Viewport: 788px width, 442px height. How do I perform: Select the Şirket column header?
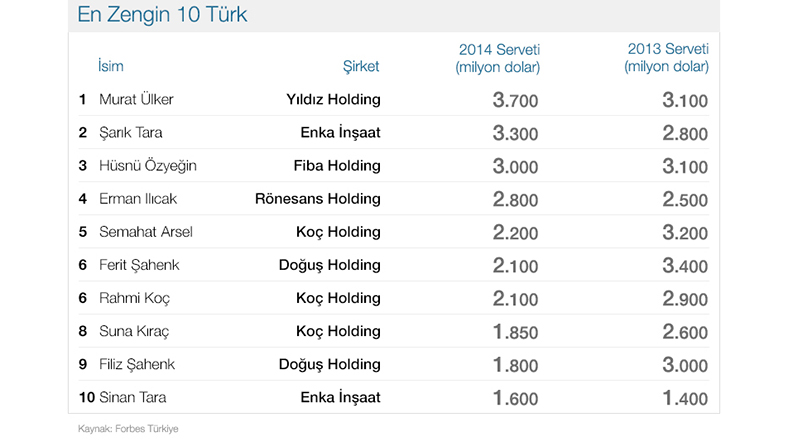(x=361, y=66)
